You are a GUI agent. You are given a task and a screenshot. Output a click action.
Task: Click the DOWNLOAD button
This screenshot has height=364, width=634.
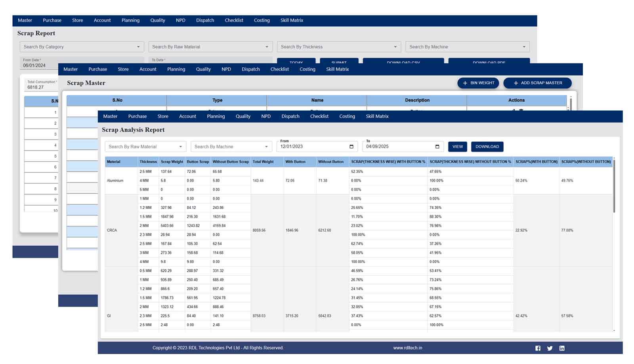tap(487, 146)
